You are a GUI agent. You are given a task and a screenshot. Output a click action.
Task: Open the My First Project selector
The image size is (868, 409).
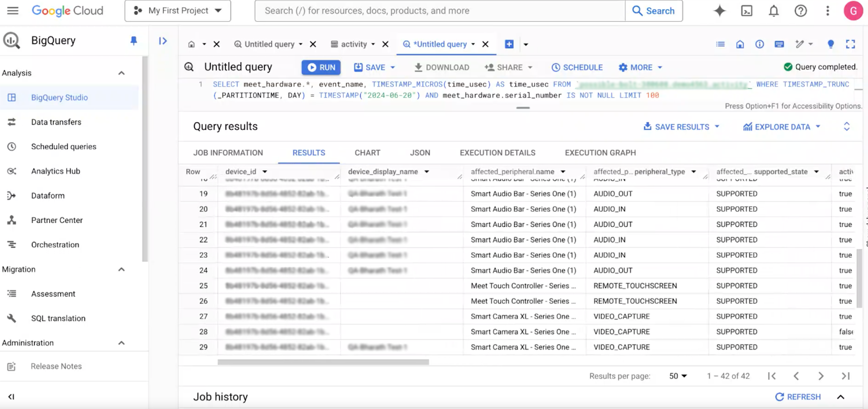pos(178,11)
